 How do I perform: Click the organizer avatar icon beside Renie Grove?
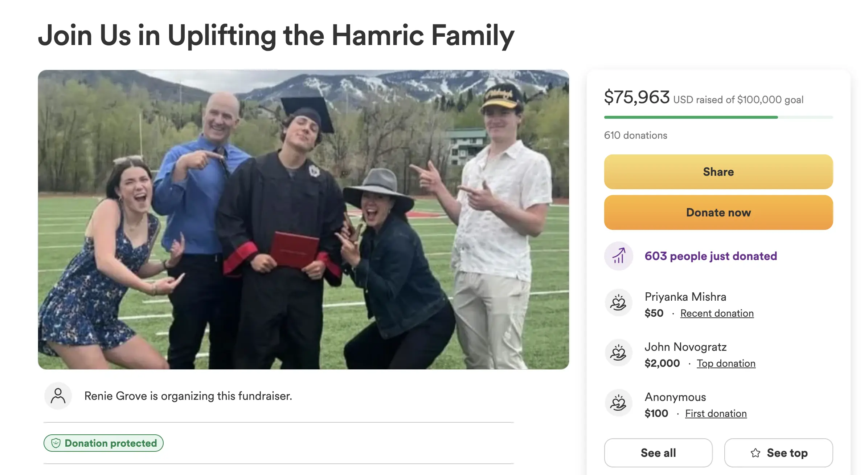pyautogui.click(x=58, y=396)
